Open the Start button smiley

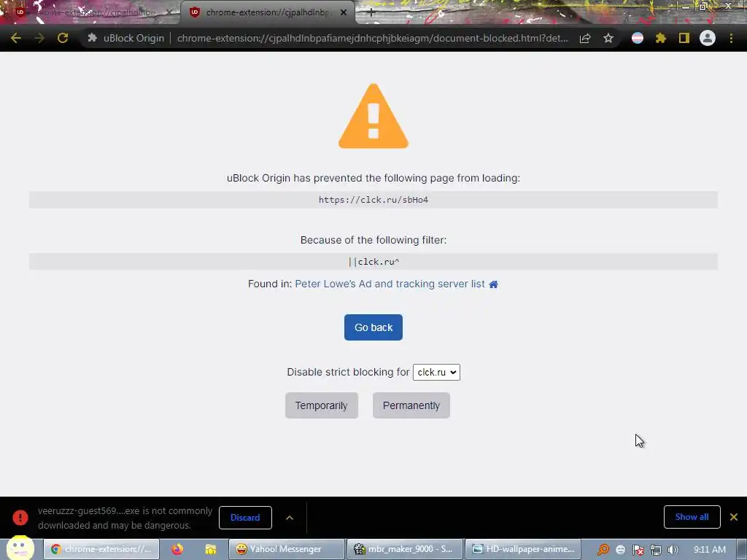[20, 548]
